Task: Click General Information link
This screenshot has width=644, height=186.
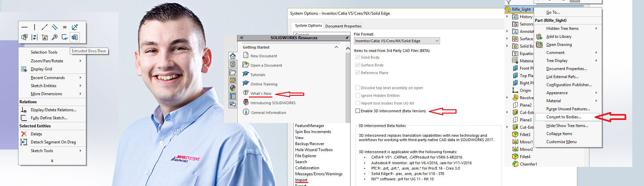Action: pyautogui.click(x=269, y=113)
